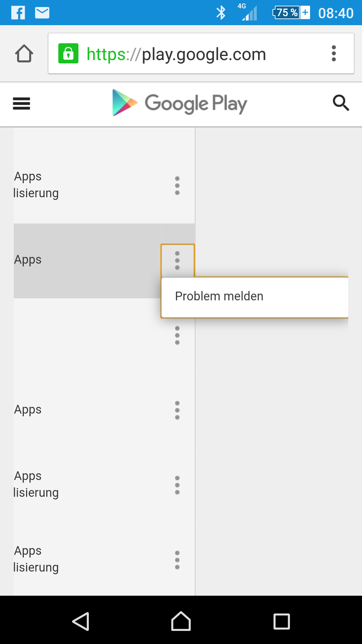Open the Google Play hamburger menu
This screenshot has width=362, height=644.
(x=21, y=103)
